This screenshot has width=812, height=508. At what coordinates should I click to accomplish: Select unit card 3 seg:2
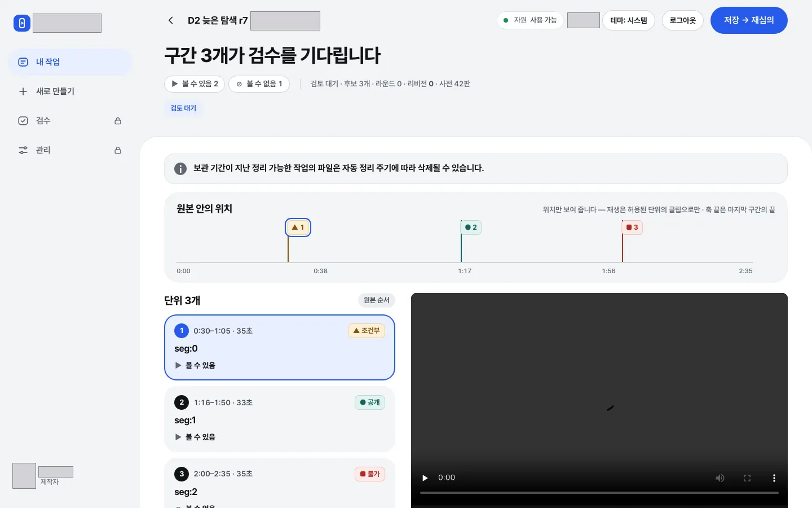tap(280, 483)
